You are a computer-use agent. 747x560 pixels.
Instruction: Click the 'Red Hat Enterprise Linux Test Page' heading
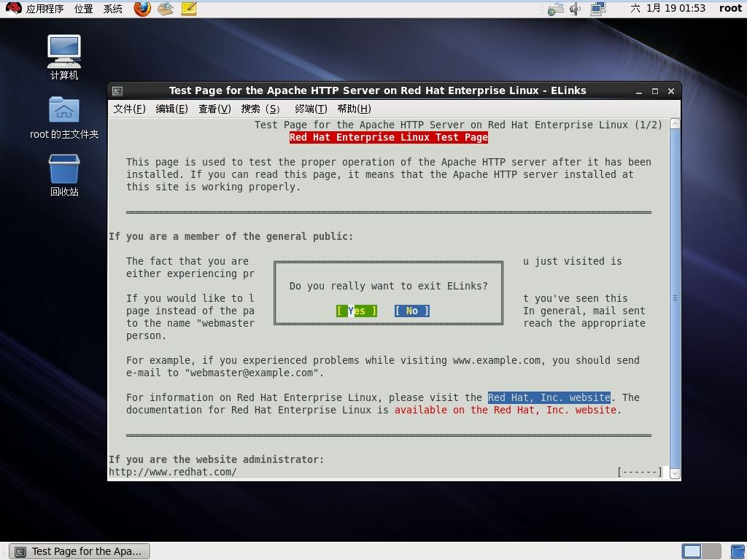389,138
